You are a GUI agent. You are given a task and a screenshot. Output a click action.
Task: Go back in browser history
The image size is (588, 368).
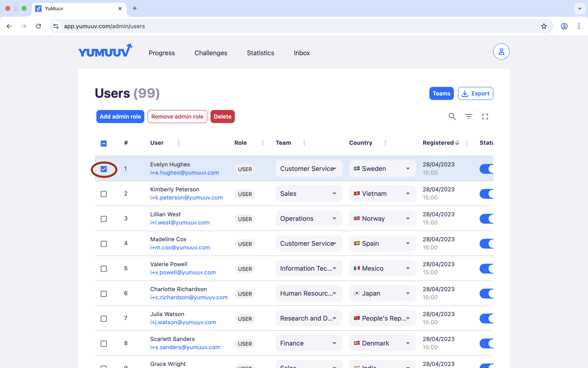[x=9, y=26]
